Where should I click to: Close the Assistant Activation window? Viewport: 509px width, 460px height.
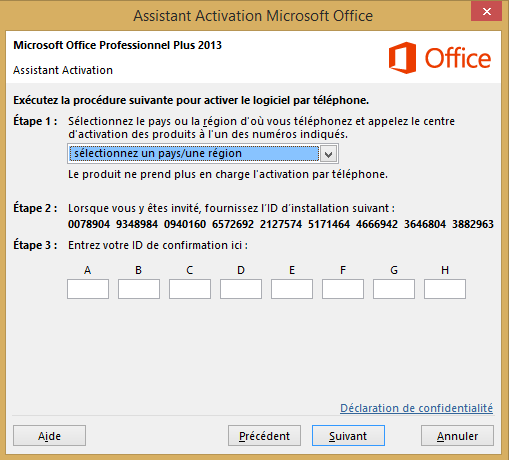487,12
